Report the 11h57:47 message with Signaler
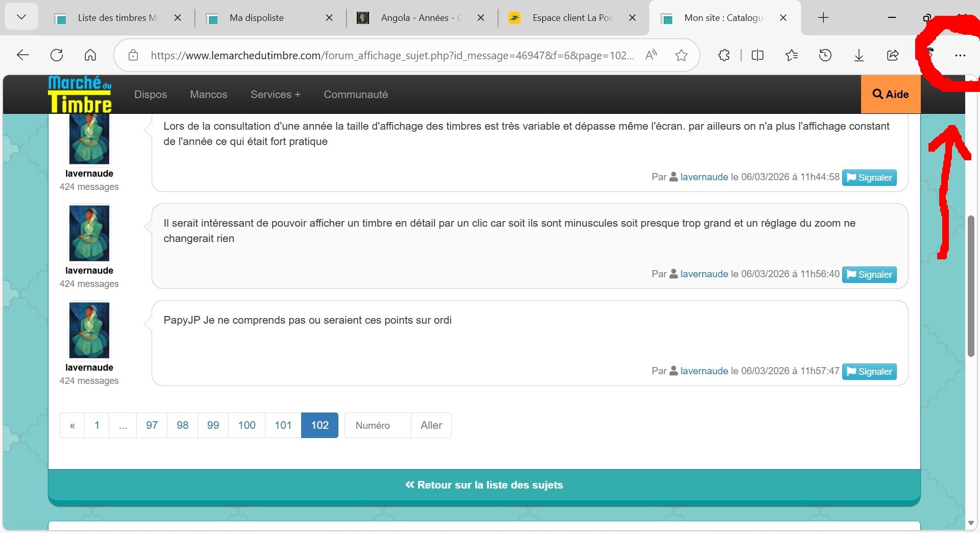 (869, 372)
